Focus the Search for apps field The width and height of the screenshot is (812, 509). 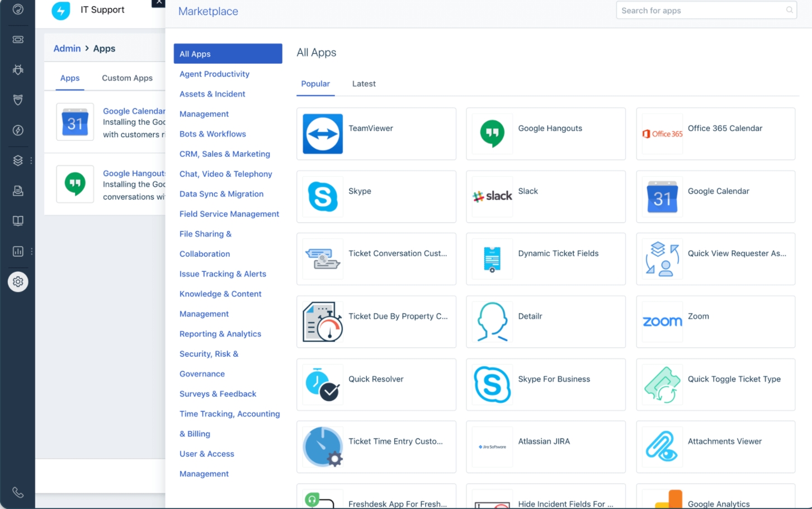706,10
